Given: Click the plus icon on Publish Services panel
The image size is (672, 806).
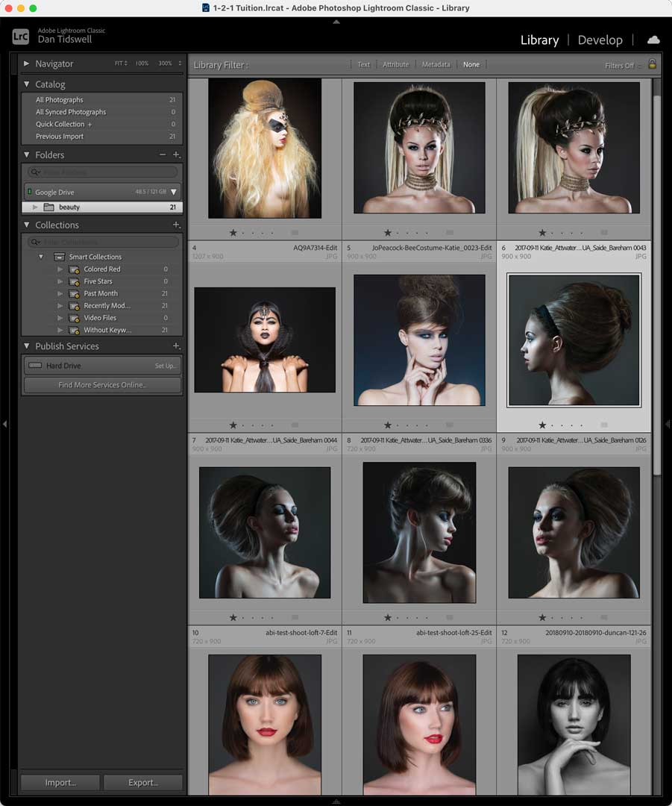Looking at the screenshot, I should 177,346.
